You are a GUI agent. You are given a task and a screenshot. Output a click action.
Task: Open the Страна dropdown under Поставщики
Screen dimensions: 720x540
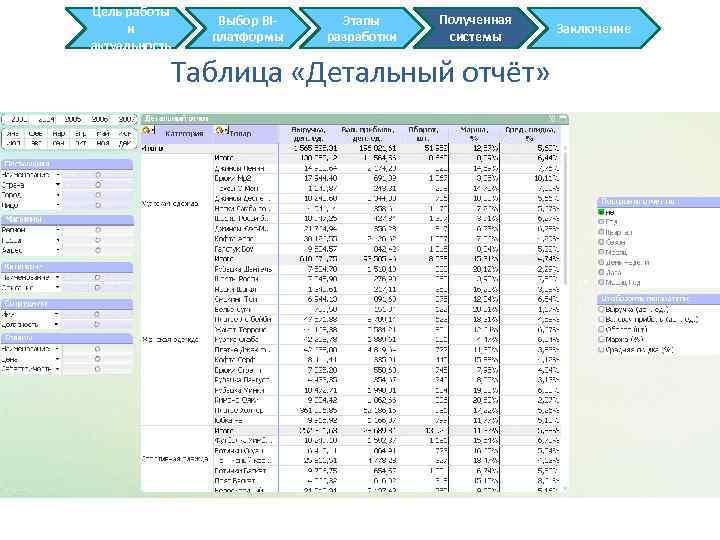(58, 185)
